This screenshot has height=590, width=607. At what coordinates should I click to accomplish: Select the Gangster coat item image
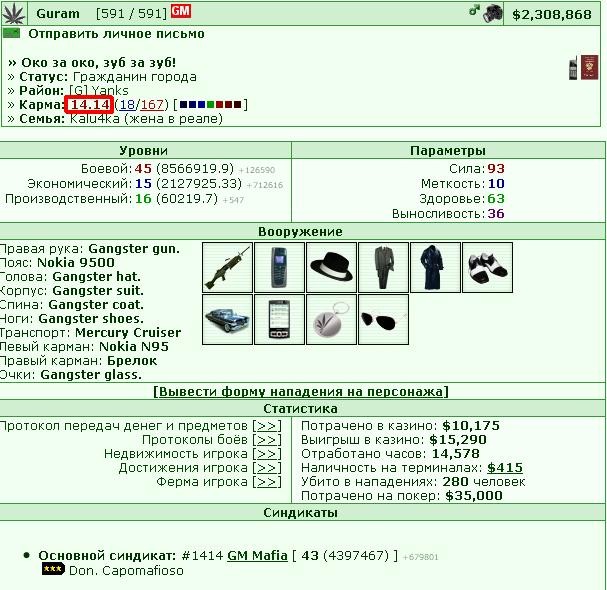tap(435, 268)
